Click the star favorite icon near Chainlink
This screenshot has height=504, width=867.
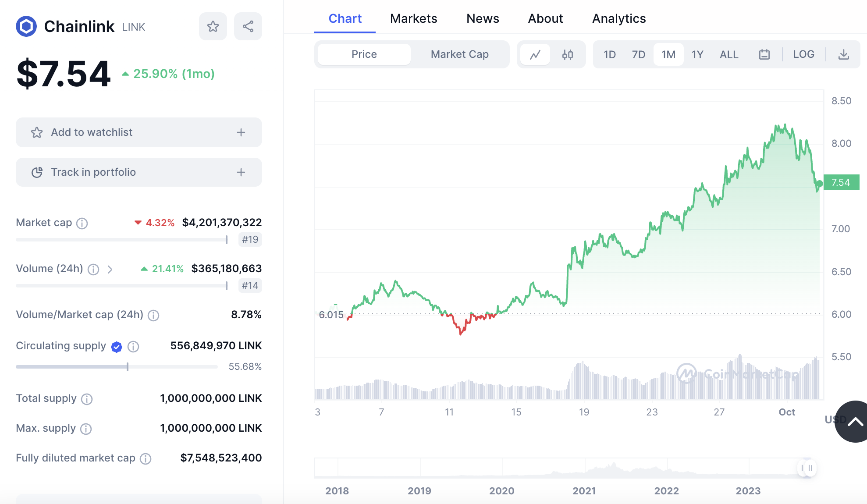click(x=213, y=27)
